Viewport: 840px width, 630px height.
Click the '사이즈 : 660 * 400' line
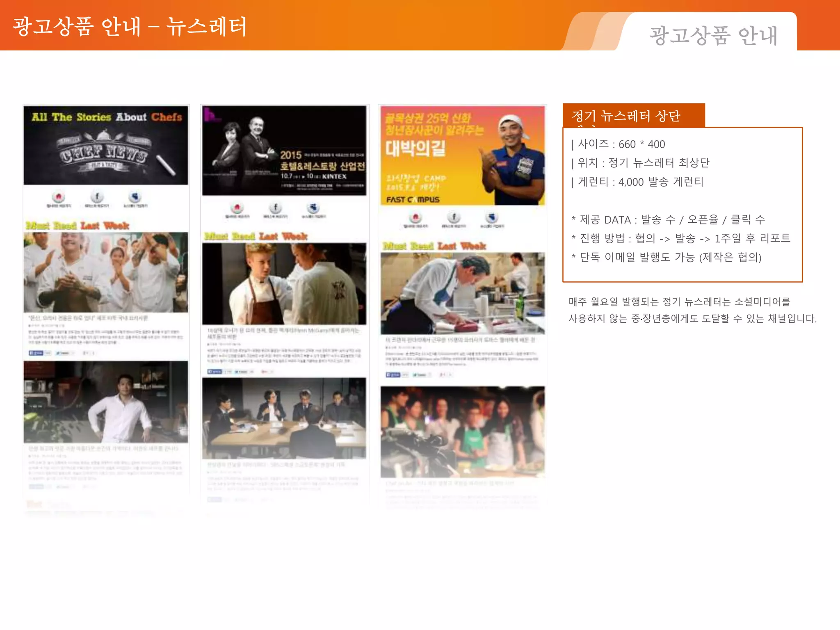[x=618, y=144]
